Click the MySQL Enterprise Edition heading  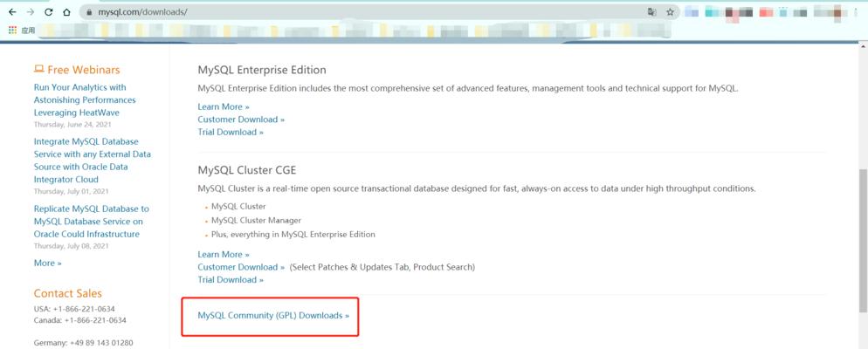tap(262, 71)
